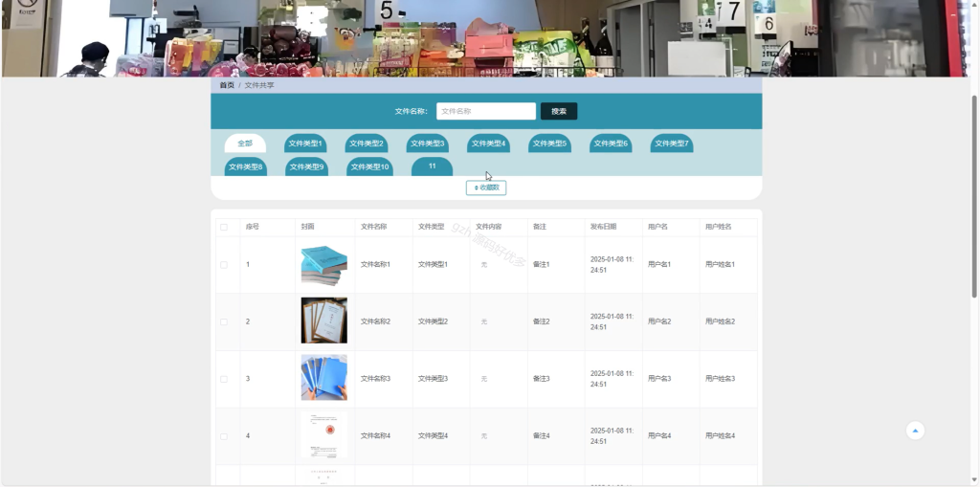Open the cover thumbnail of 文件名称3

pos(323,378)
